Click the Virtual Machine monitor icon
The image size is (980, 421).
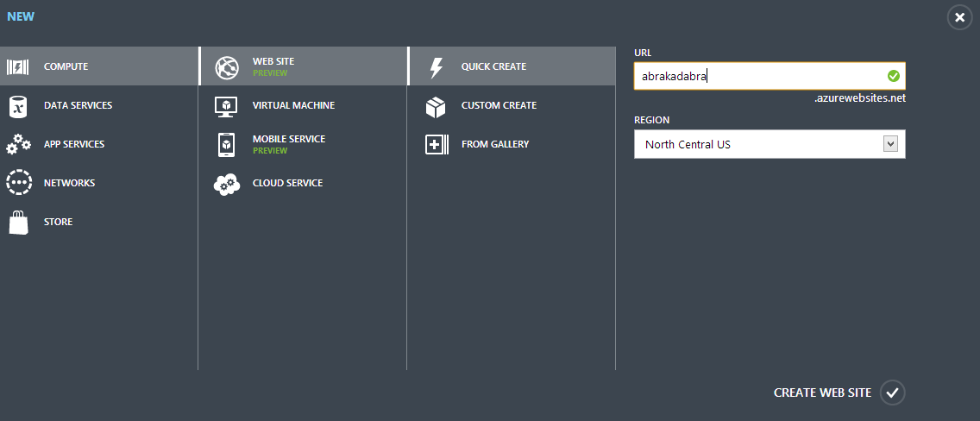click(226, 106)
